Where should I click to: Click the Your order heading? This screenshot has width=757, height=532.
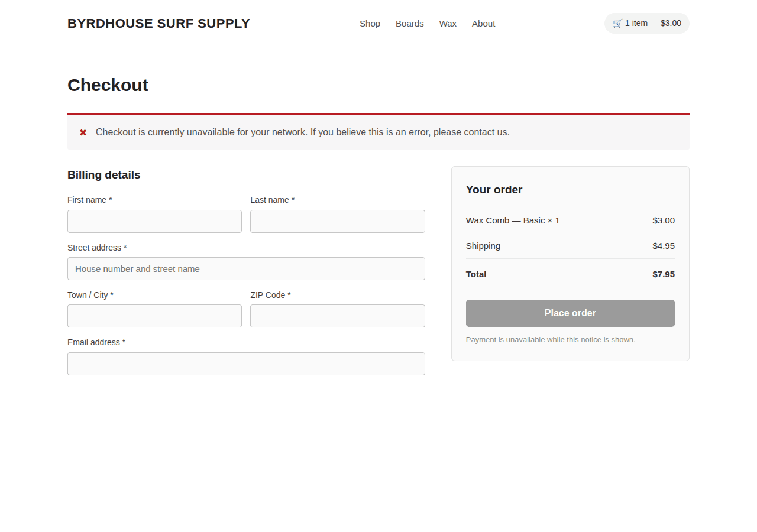[494, 190]
